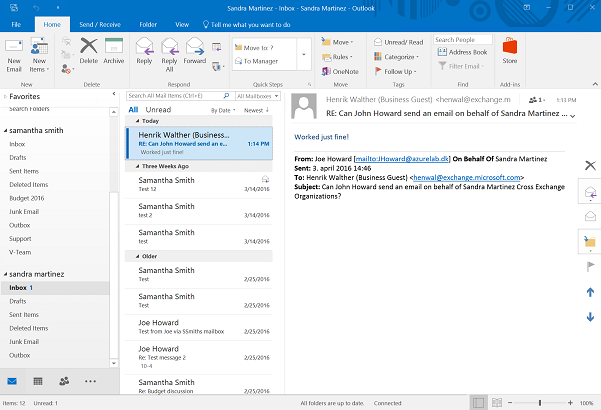Flag message using reading pane flag icon
The width and height of the screenshot is (601, 410).
(x=590, y=266)
